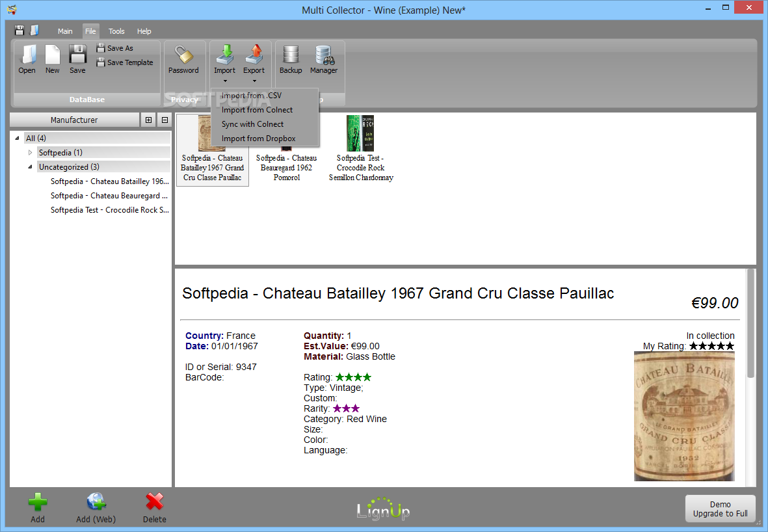Click the LignUp logo link
The height and width of the screenshot is (532, 768).
point(383,509)
